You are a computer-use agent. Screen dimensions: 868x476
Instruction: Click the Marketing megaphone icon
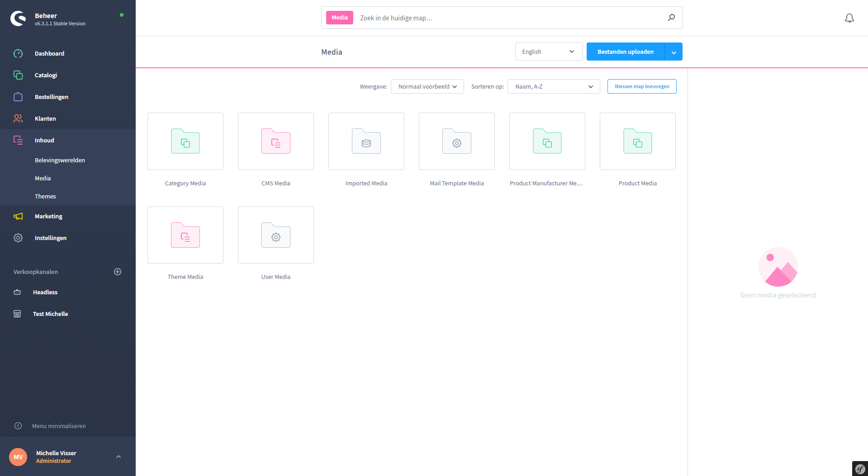coord(18,216)
